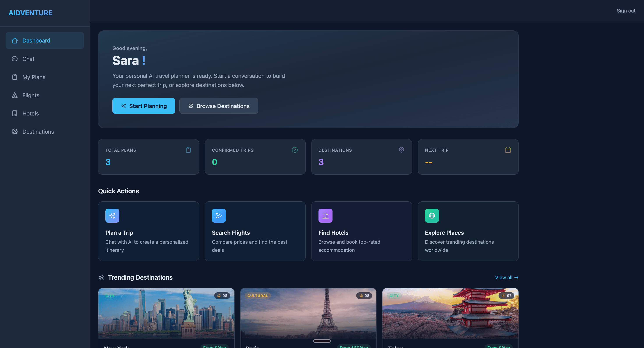Click the Dashboard home icon in sidebar
The image size is (644, 348).
[15, 41]
